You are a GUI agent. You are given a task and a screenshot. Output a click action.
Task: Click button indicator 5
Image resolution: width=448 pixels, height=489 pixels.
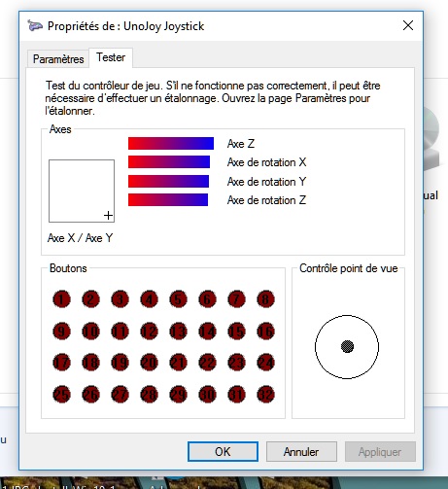click(x=178, y=298)
